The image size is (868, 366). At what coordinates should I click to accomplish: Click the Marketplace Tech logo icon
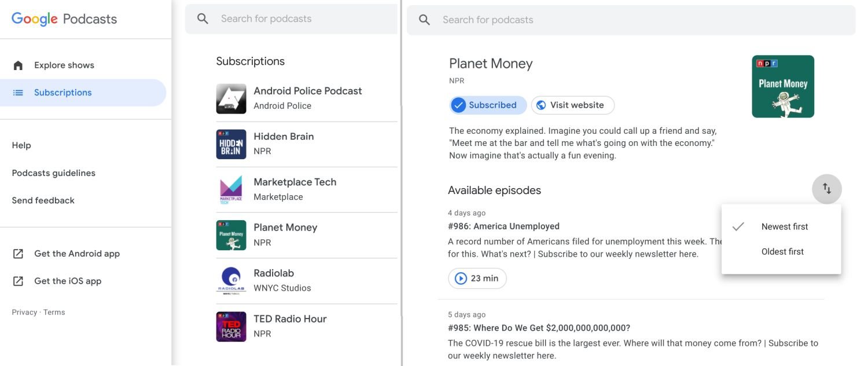pos(231,190)
